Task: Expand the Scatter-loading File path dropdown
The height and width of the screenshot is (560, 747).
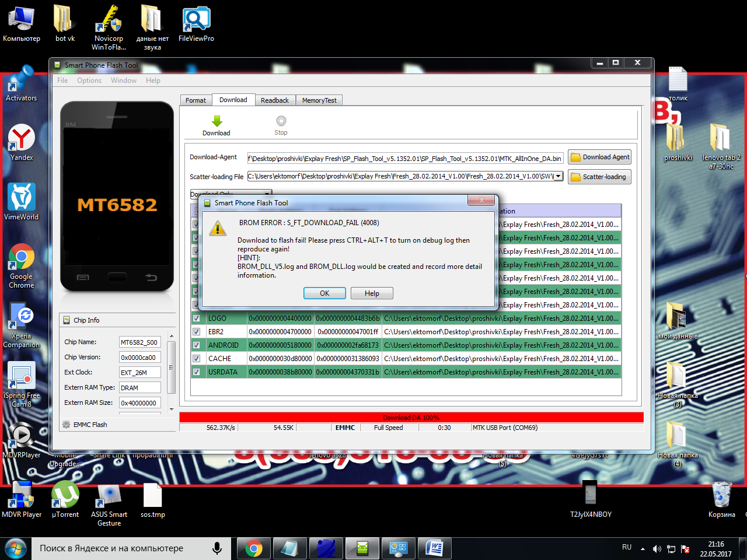Action: (x=558, y=176)
